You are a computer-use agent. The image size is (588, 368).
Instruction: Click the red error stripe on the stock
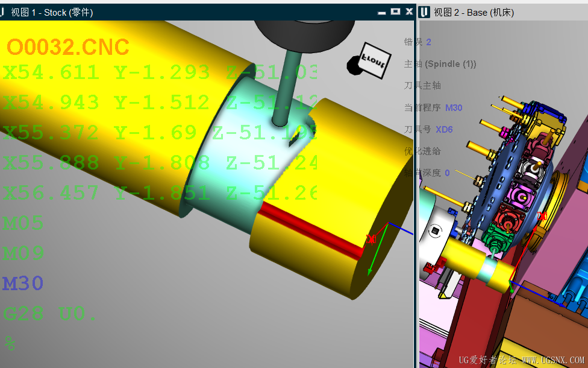coord(311,230)
